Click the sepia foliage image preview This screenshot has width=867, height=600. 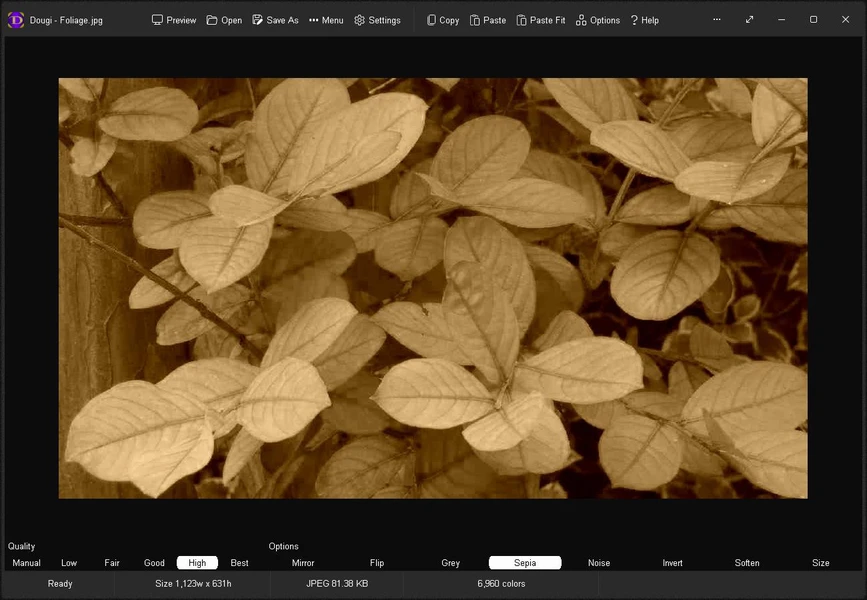[x=433, y=288]
